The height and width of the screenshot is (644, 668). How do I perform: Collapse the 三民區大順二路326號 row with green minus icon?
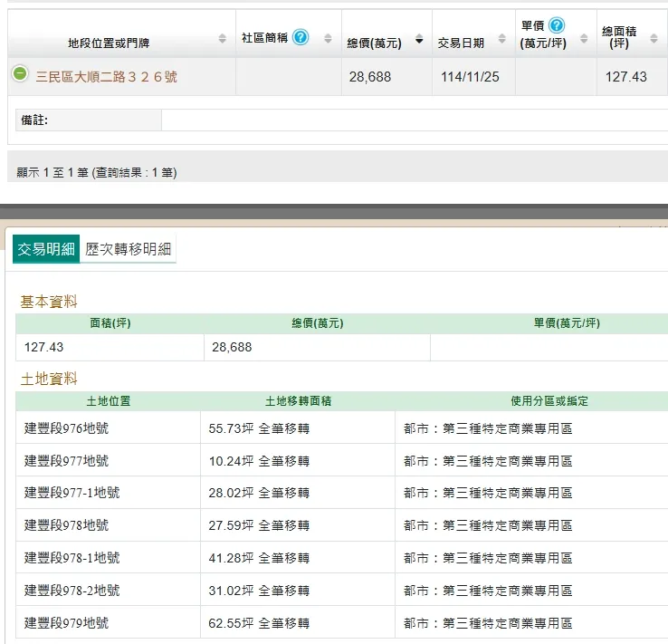pos(20,73)
